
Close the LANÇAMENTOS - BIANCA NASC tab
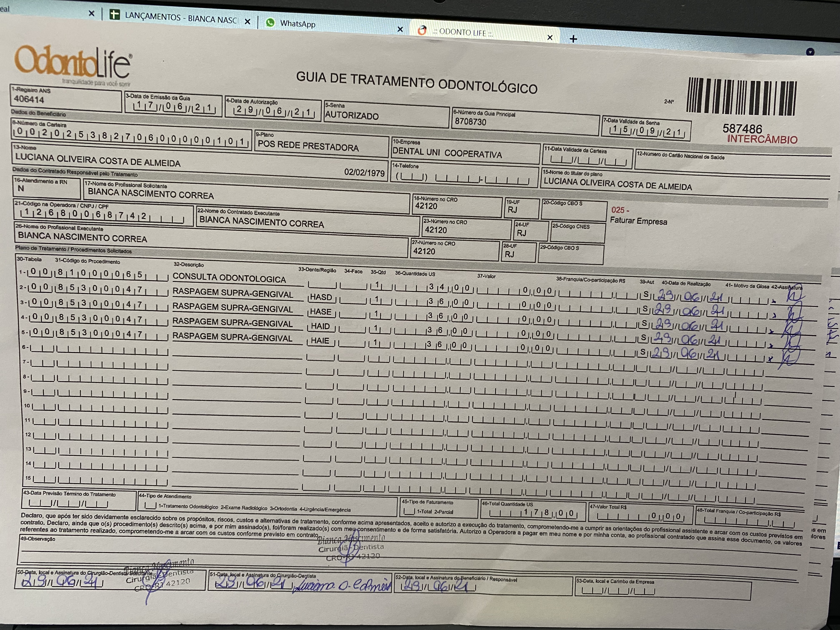pos(247,22)
